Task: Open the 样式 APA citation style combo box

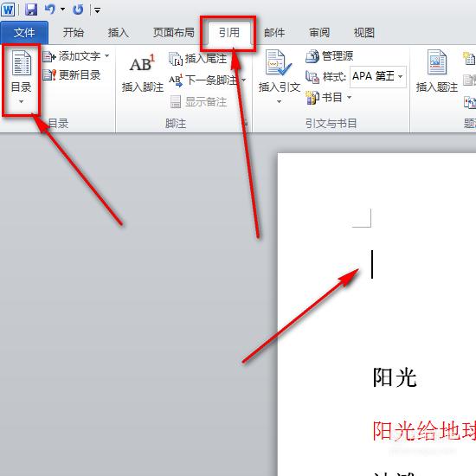Action: (x=378, y=76)
